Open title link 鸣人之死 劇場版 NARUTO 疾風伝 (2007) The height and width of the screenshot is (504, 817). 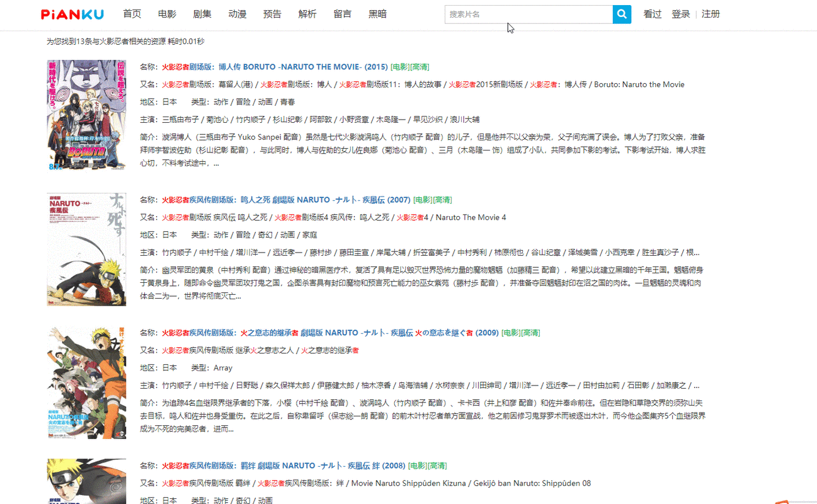click(286, 200)
